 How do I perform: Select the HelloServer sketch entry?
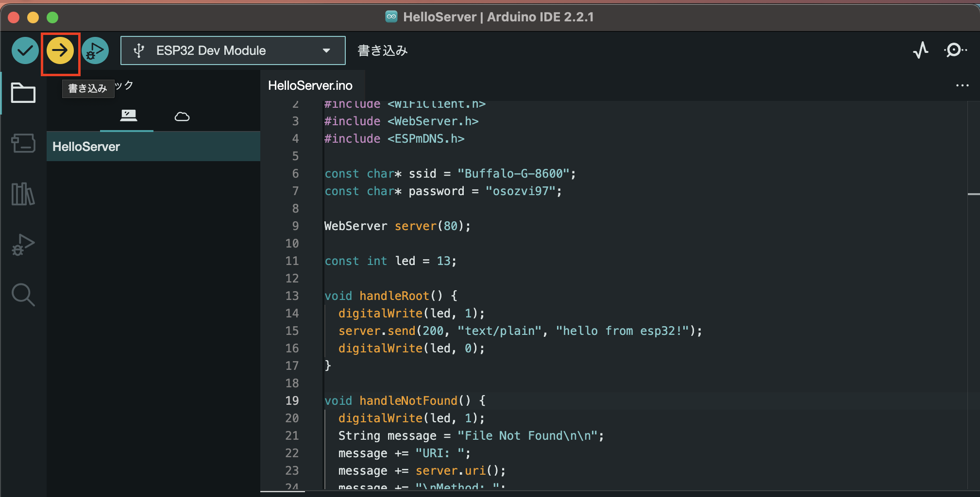(x=86, y=146)
